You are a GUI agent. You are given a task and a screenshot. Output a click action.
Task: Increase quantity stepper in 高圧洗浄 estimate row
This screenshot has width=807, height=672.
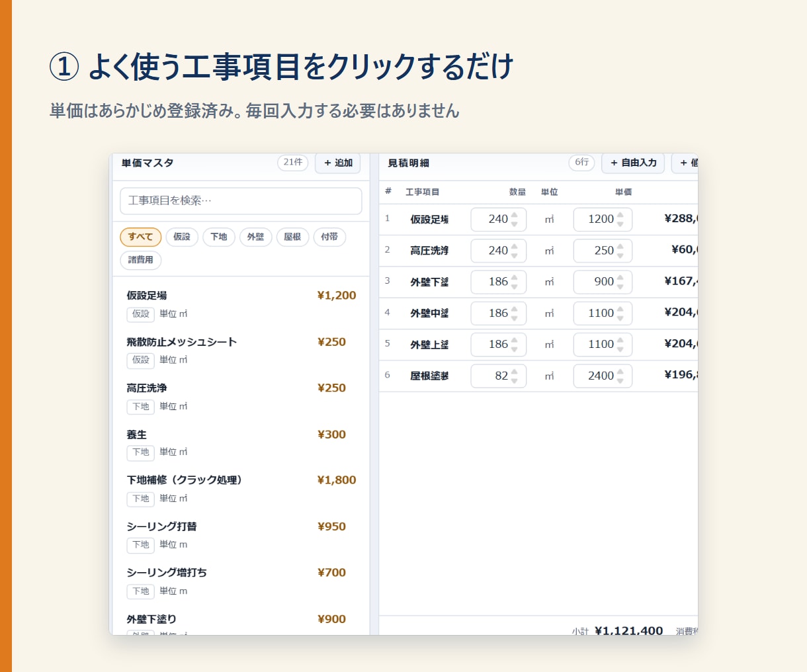pos(515,247)
